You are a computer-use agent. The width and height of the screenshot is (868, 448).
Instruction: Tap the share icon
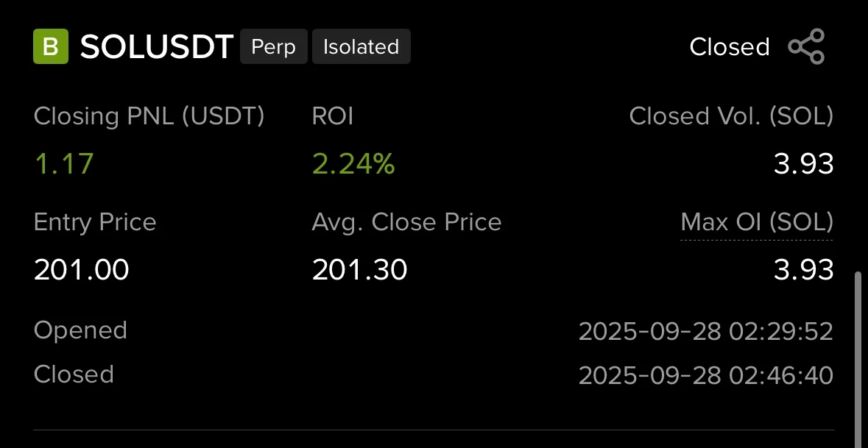(x=806, y=47)
